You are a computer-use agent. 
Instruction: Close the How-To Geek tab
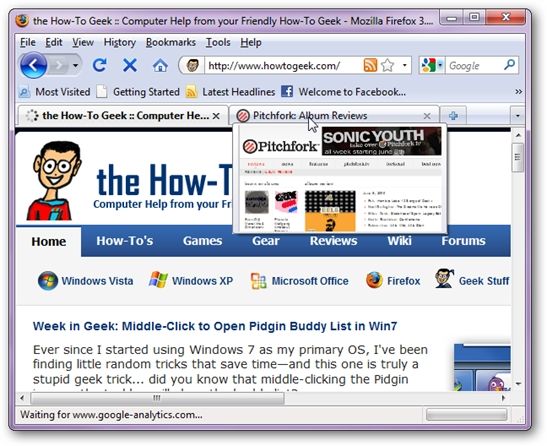[x=216, y=116]
